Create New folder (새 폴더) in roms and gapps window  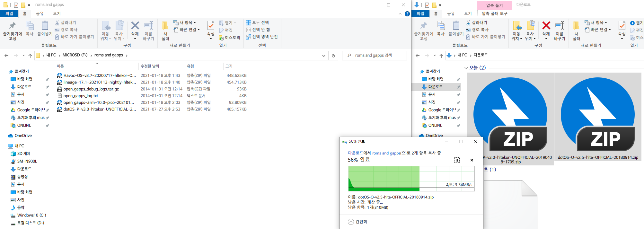coord(165,31)
